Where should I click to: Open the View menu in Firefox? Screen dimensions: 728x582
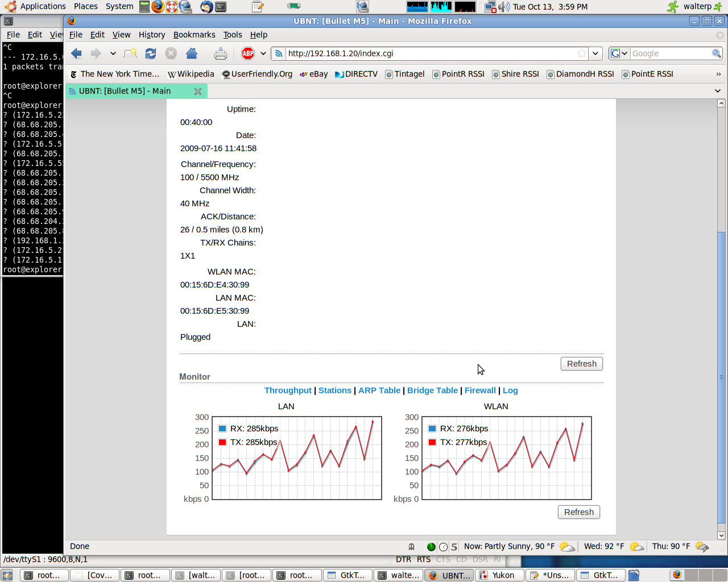[x=121, y=35]
